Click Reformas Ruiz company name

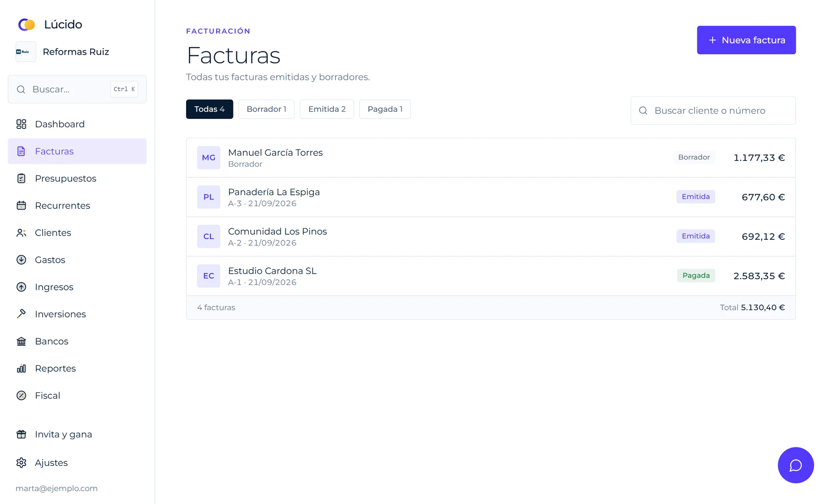pos(76,52)
